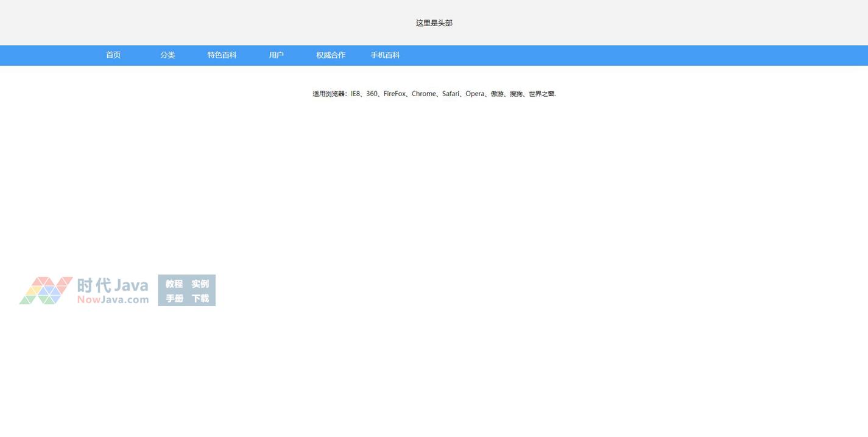868x437 pixels.
Task: Click 下载 in the watermark box
Action: click(x=200, y=298)
